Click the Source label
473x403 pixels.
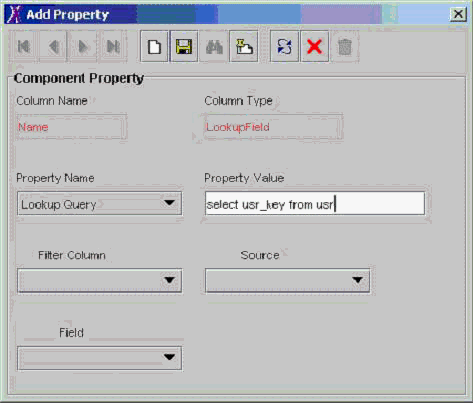pyautogui.click(x=260, y=255)
